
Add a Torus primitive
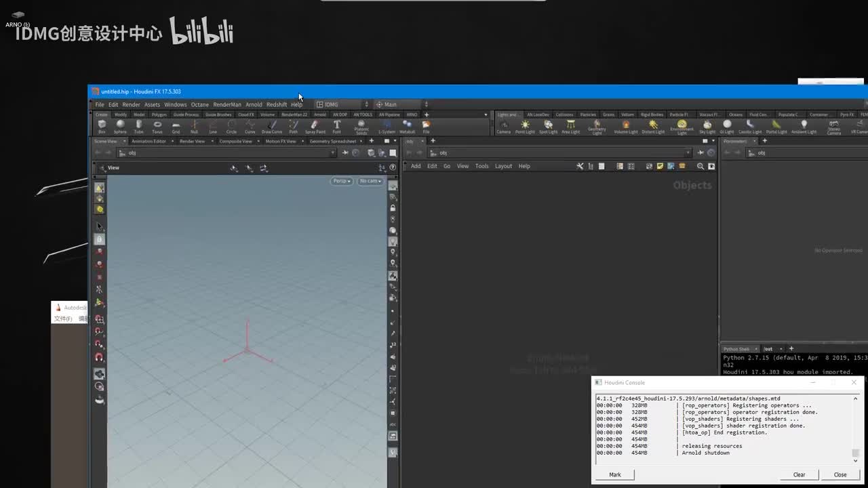(157, 126)
